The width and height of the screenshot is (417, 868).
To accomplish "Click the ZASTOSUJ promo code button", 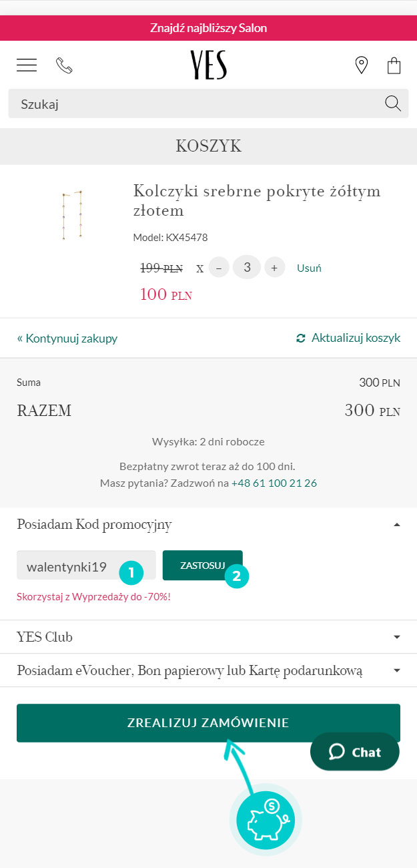I will pos(203,565).
